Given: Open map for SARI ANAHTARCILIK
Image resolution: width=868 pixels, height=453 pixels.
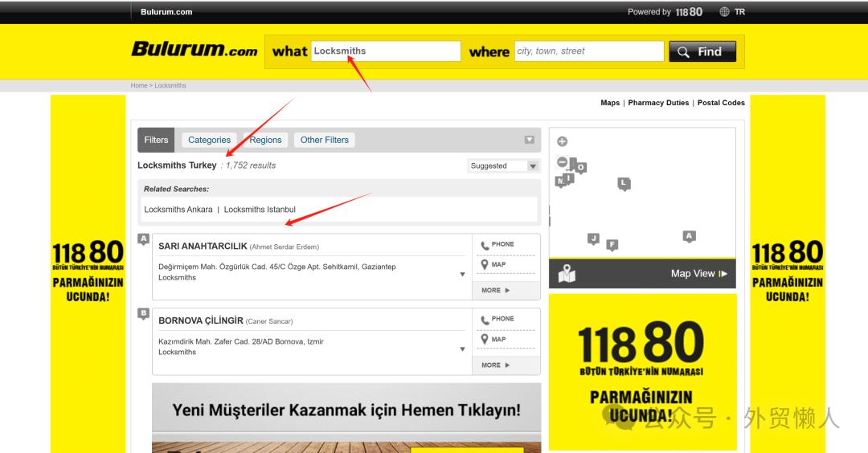Looking at the screenshot, I should point(493,264).
